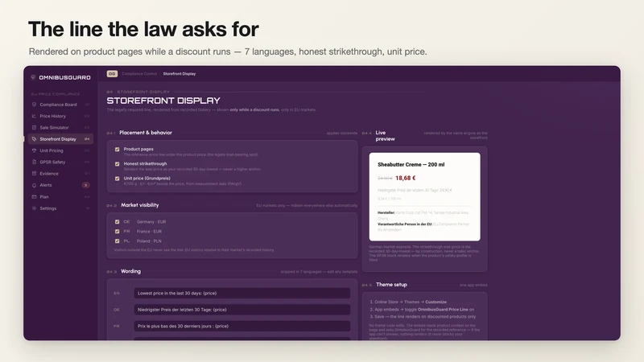Screen dimensions: 644x362
Task: Open Evidence via its archive icon
Action: click(x=34, y=173)
